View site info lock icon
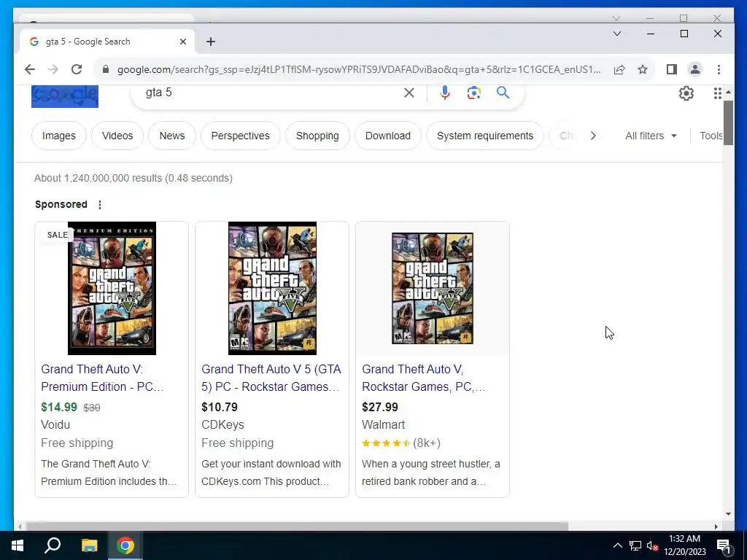This screenshot has width=747, height=560. coord(106,69)
